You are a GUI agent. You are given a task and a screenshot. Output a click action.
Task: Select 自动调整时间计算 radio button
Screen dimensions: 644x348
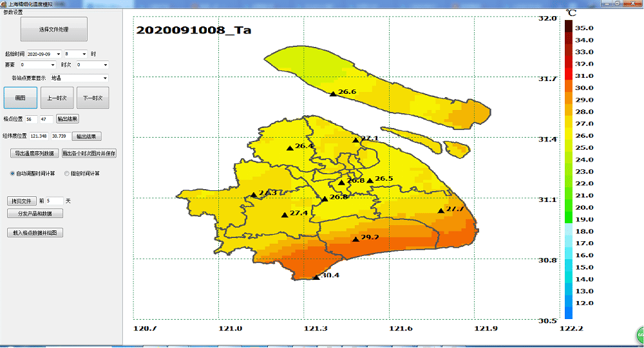click(x=12, y=174)
